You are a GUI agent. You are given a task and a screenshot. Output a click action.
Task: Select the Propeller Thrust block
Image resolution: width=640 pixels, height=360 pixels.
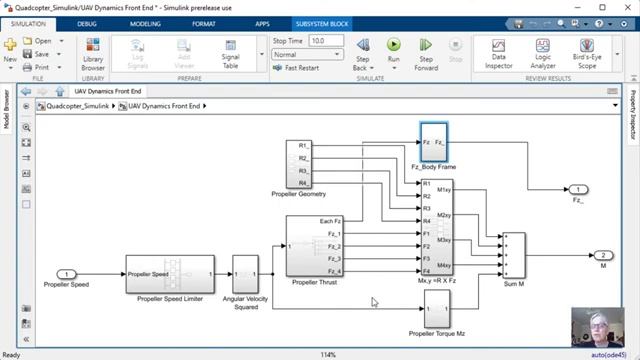tap(315, 246)
